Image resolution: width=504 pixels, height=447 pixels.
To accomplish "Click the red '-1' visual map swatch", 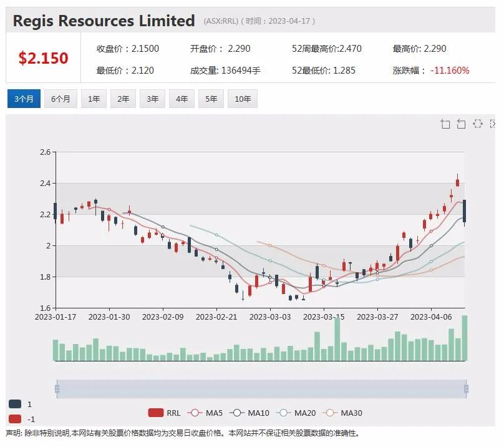I will pyautogui.click(x=15, y=419).
